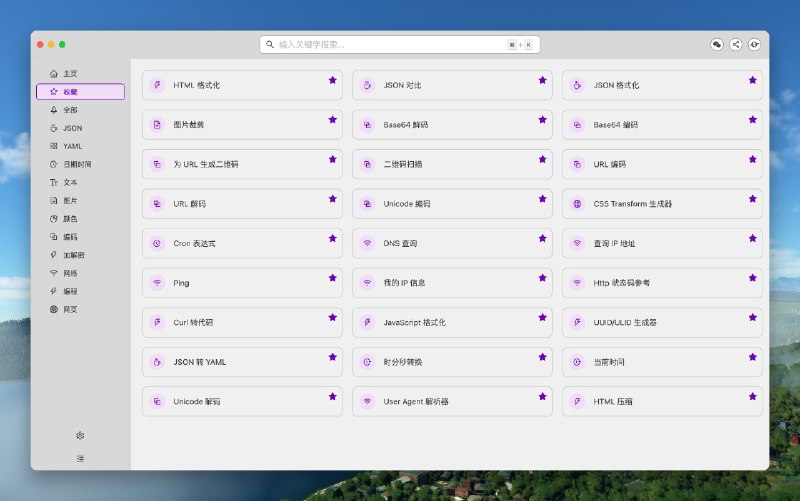Toggle the star on the 当前时间 card
This screenshot has width=800, height=501.
(752, 356)
